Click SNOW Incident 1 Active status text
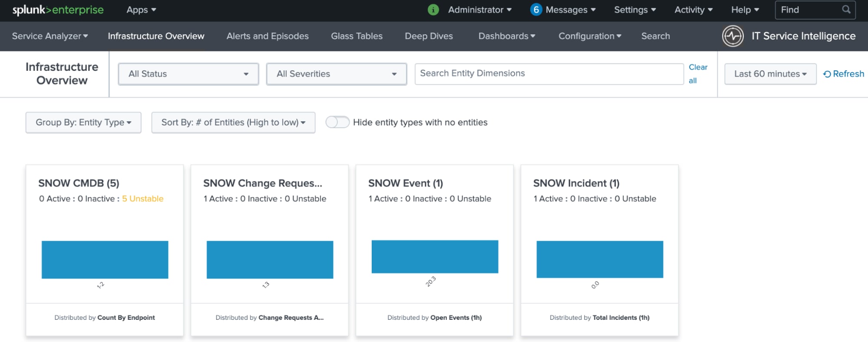 (548, 199)
